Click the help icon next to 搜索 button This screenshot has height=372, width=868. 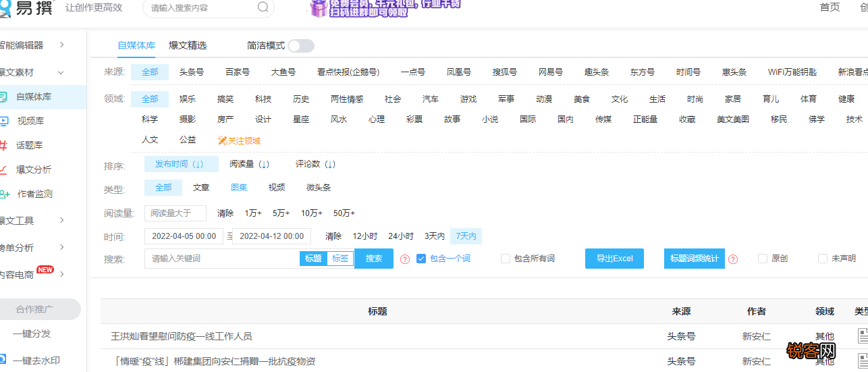tap(405, 259)
